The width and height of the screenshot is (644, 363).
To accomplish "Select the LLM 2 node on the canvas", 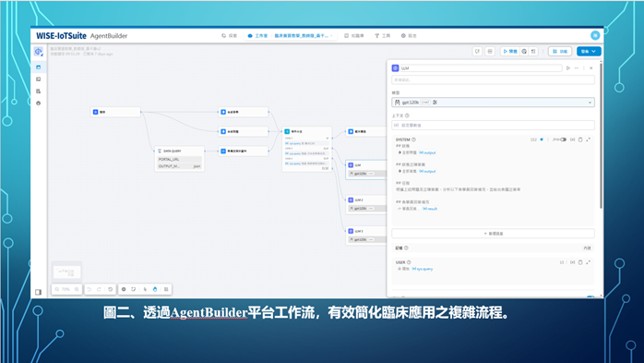I will coord(365,204).
